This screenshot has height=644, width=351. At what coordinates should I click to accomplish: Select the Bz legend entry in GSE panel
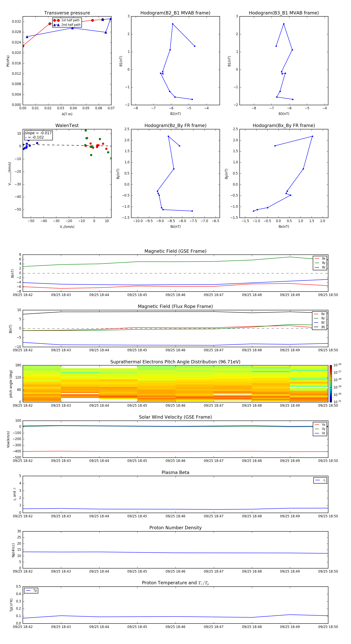pyautogui.click(x=320, y=267)
